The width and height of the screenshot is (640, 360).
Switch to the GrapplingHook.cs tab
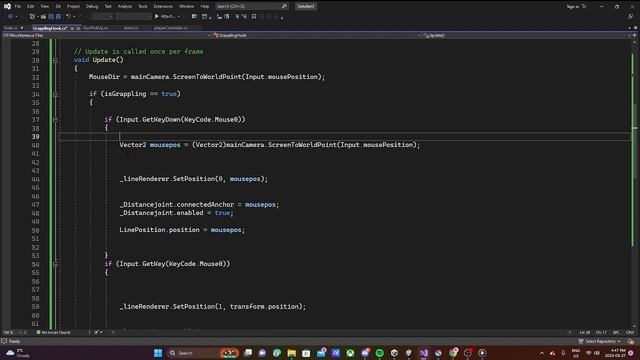point(50,28)
